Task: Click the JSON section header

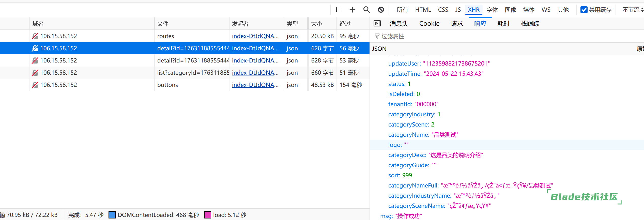Action: click(x=379, y=49)
